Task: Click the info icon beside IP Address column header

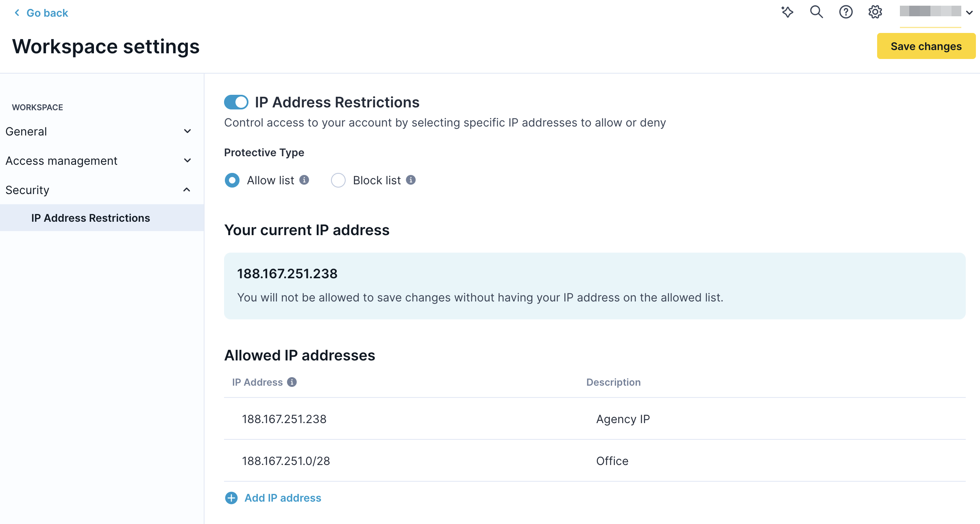Action: [292, 382]
